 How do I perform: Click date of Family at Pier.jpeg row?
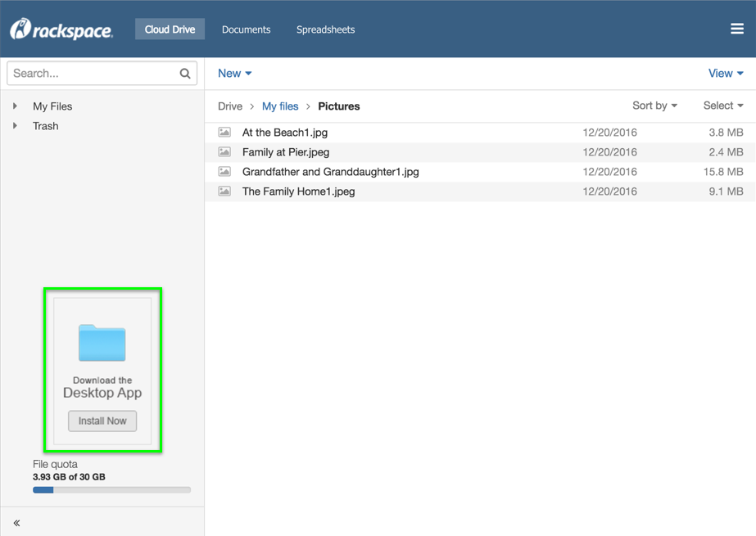tap(609, 152)
